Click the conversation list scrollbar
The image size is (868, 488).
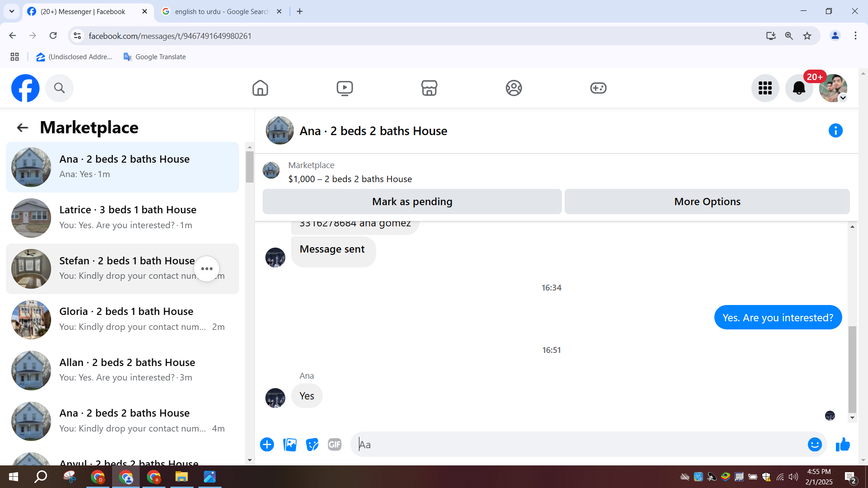tap(250, 167)
